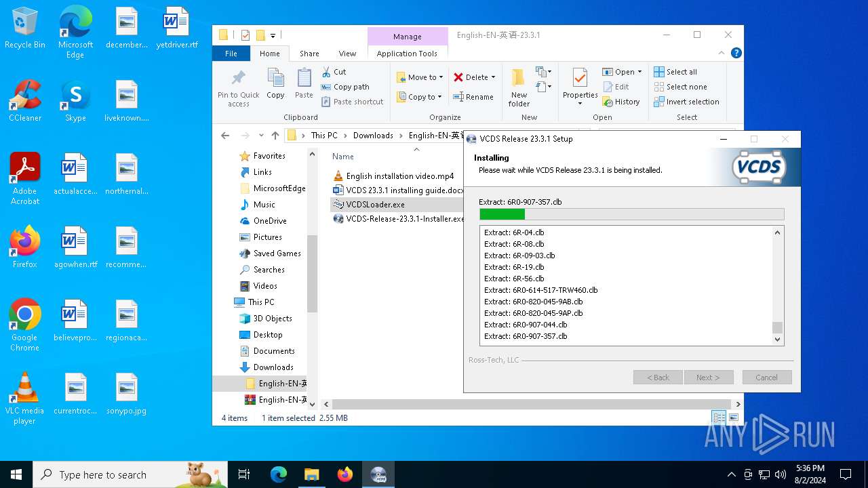The height and width of the screenshot is (488, 868).
Task: Click the Edit ribbon item
Action: coord(616,87)
